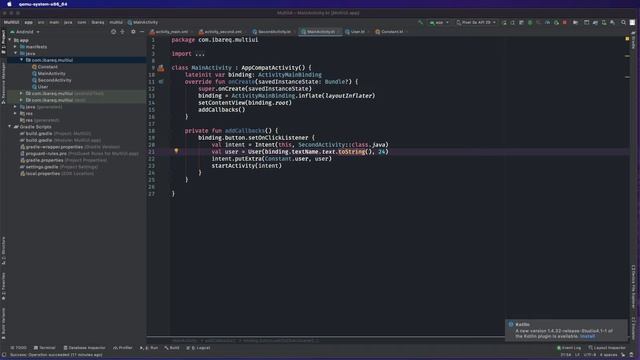Select gradle.properties file
The image size is (640, 360).
point(63,160)
